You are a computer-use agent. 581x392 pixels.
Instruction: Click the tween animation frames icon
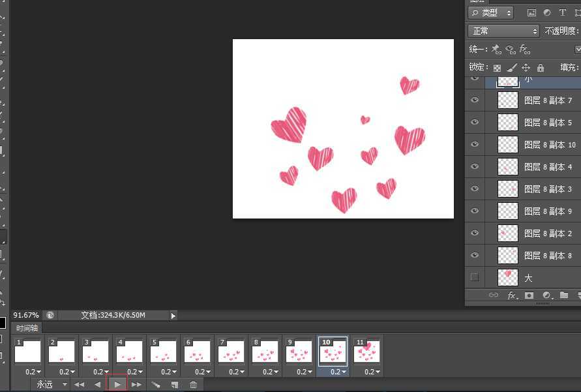pos(156,385)
